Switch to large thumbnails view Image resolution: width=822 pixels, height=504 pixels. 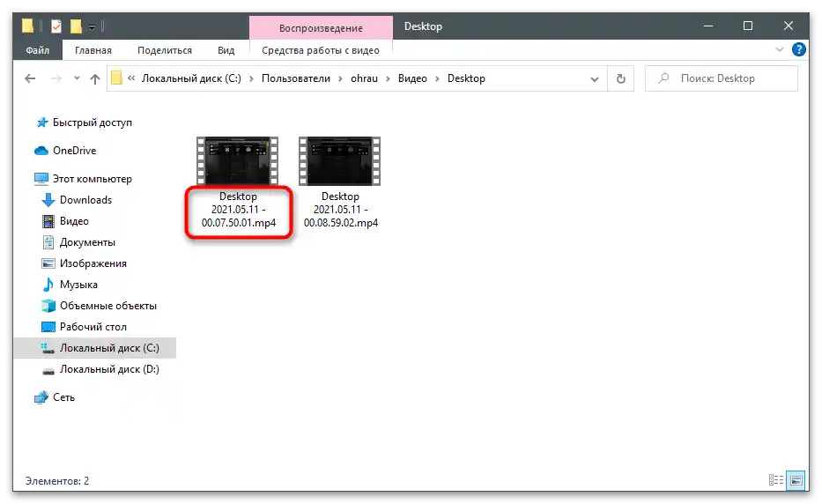coord(796,480)
